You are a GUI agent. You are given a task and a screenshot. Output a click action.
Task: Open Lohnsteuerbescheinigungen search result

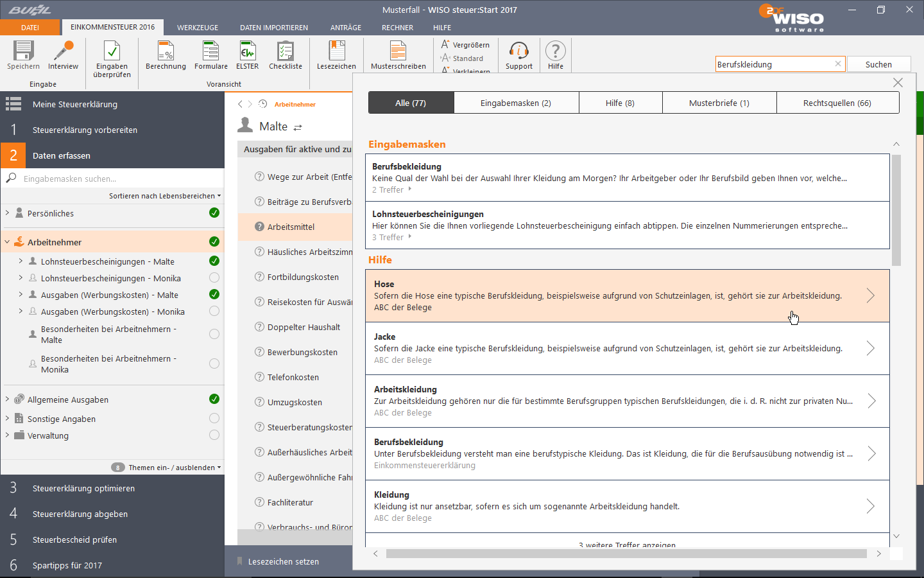pyautogui.click(x=628, y=225)
